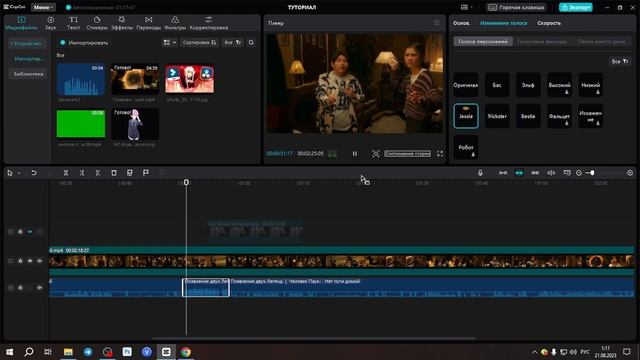This screenshot has height=360, width=640.
Task: Open the Стикеры stickers tab
Action: pyautogui.click(x=97, y=23)
